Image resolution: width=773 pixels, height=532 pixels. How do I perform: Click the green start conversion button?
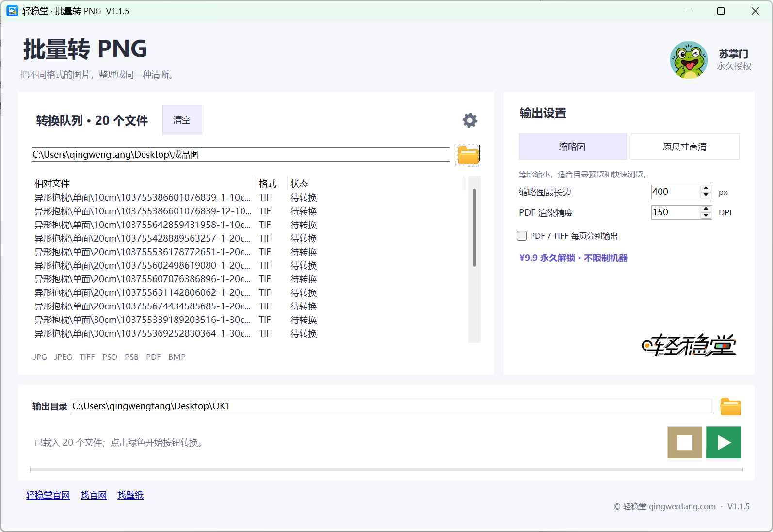[724, 442]
